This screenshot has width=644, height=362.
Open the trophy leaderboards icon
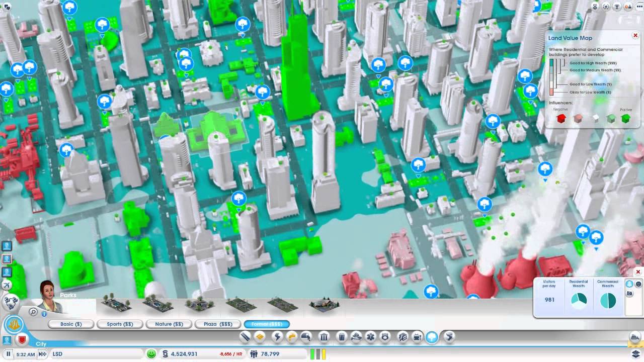pos(617,7)
